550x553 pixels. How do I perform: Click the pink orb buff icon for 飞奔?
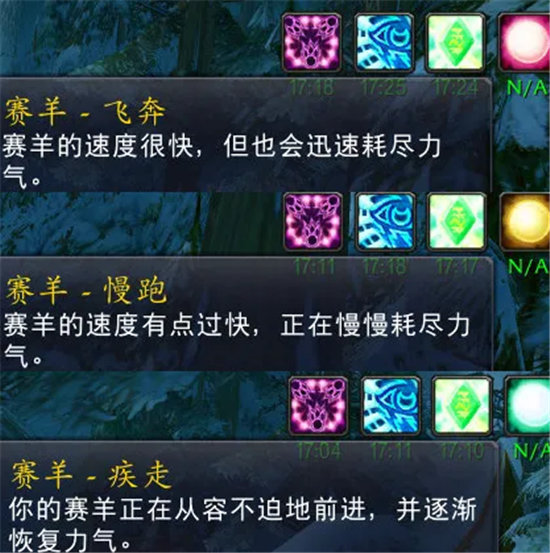(524, 42)
